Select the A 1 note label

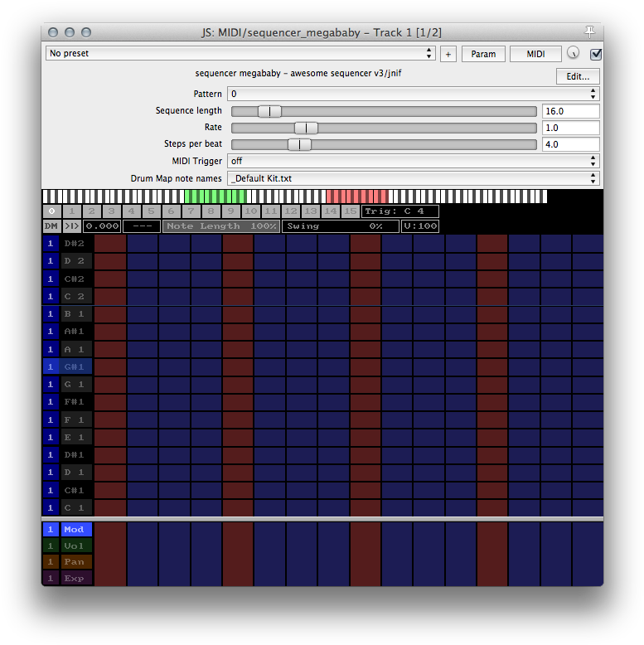76,349
